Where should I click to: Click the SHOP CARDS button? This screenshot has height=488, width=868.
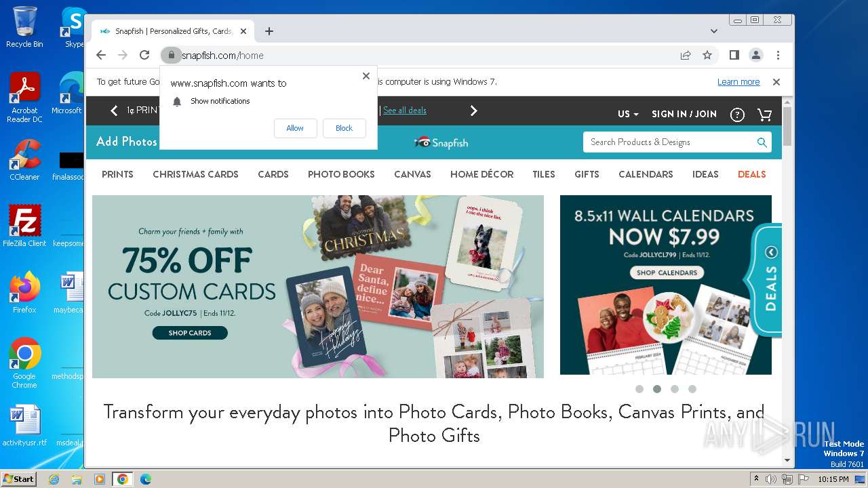pyautogui.click(x=190, y=333)
